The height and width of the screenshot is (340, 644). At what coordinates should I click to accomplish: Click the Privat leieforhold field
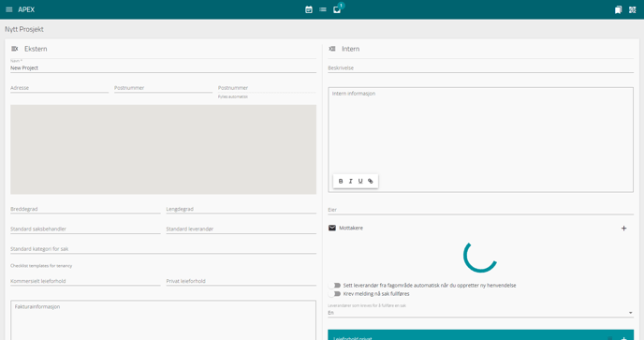(x=241, y=281)
